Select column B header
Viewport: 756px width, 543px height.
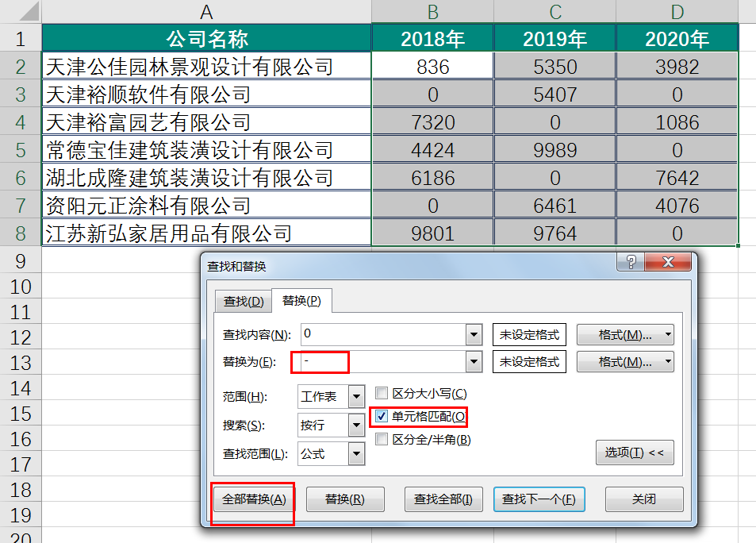pos(432,12)
